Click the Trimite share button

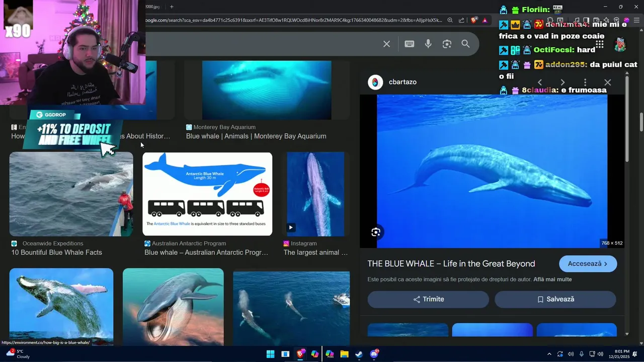point(428,299)
